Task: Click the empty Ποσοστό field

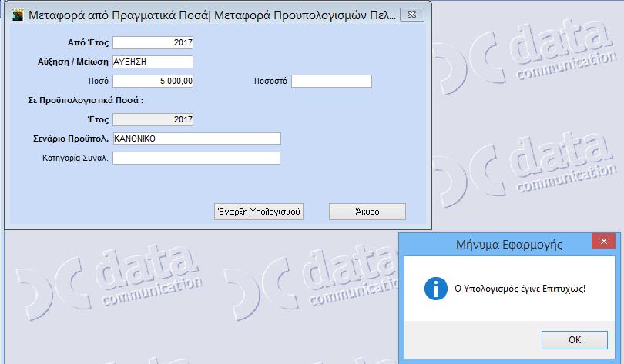Action: click(331, 81)
